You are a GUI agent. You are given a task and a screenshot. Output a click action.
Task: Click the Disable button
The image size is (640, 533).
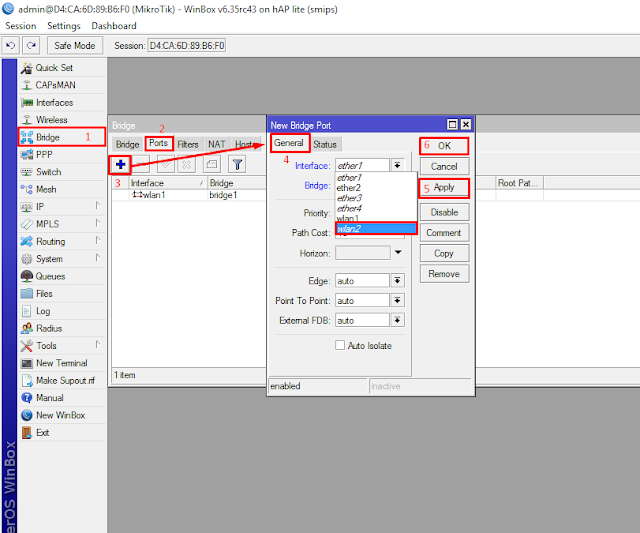444,212
